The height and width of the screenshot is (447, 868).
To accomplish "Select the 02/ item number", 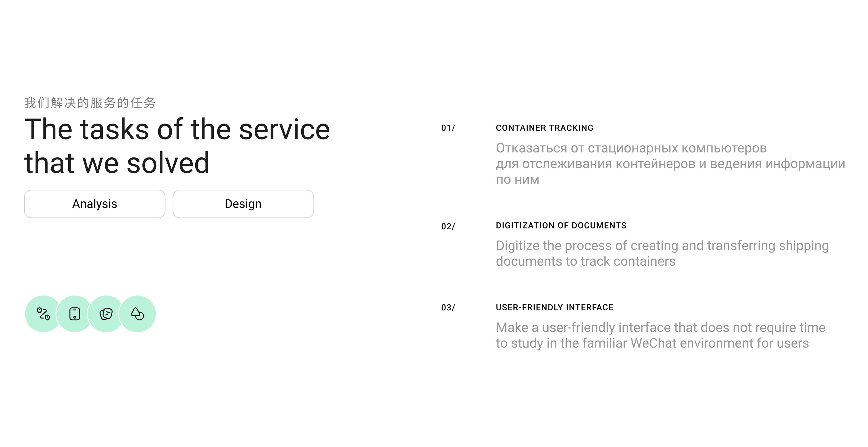I will pos(448,226).
